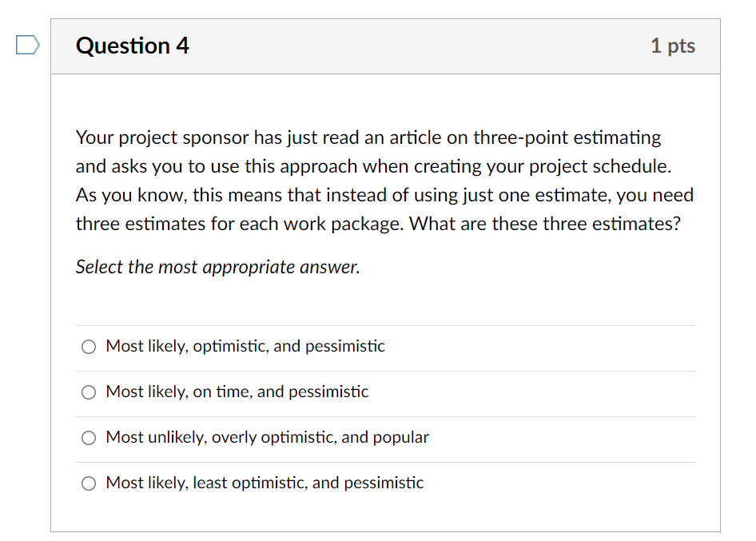756x541 pixels.
Task: Click the phrase 'three-point estimating' in the question
Action: [567, 137]
